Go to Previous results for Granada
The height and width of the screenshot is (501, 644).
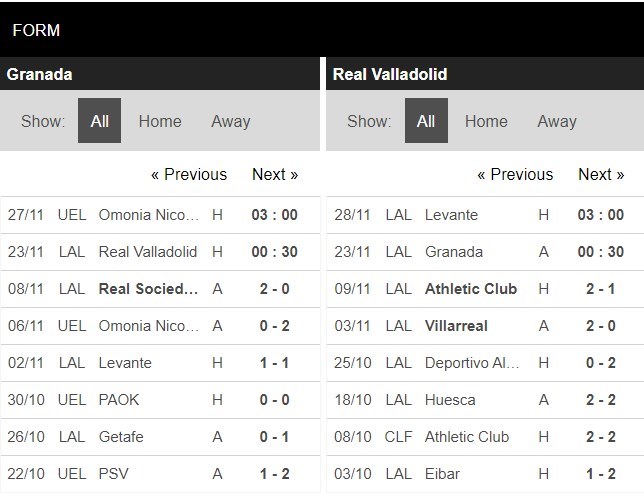[189, 174]
